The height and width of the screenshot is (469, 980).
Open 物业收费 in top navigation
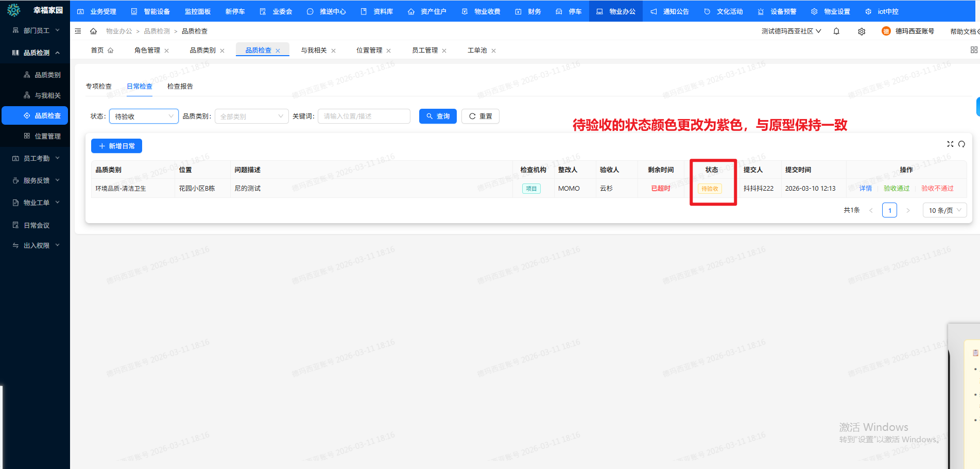coord(482,11)
